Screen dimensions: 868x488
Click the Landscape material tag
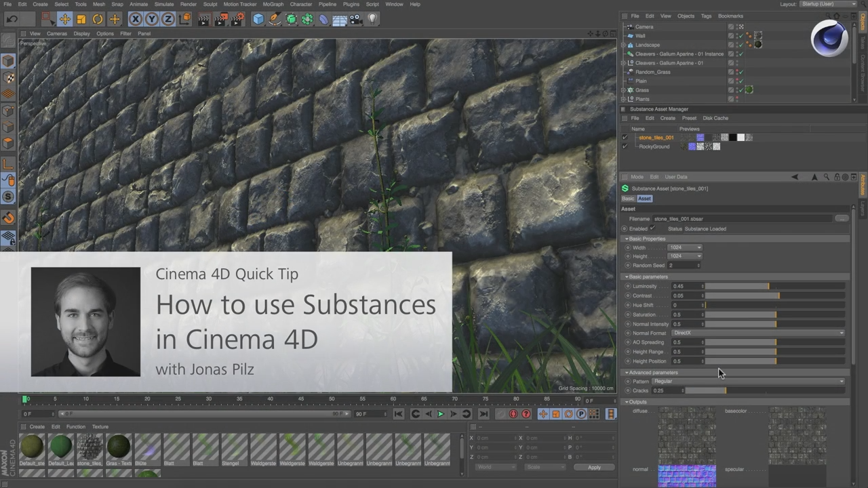(x=757, y=45)
